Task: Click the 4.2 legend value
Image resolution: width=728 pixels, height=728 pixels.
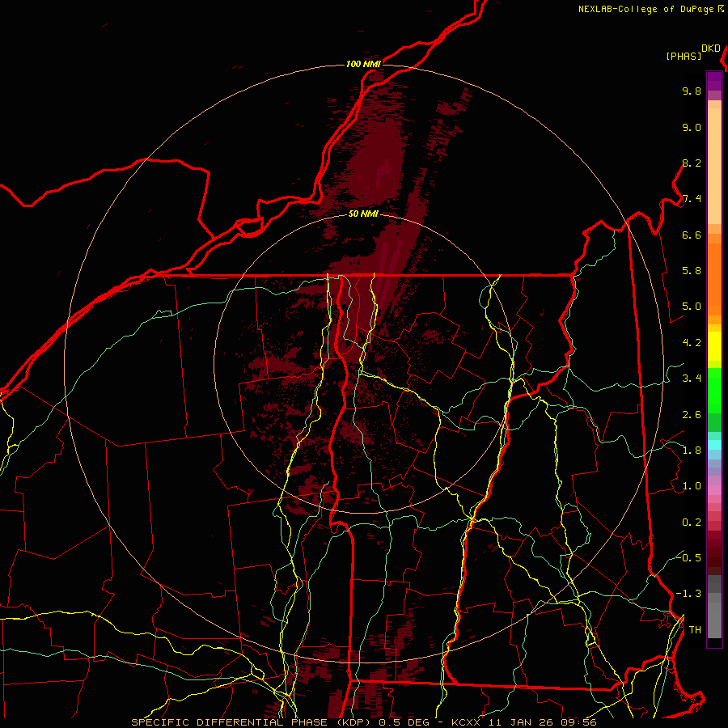Action: pyautogui.click(x=692, y=343)
